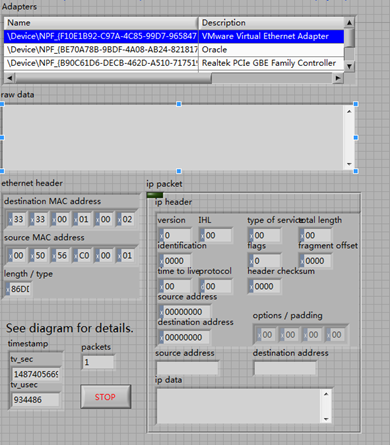Select the Oracle adapter row
390x445 pixels.
coord(174,50)
